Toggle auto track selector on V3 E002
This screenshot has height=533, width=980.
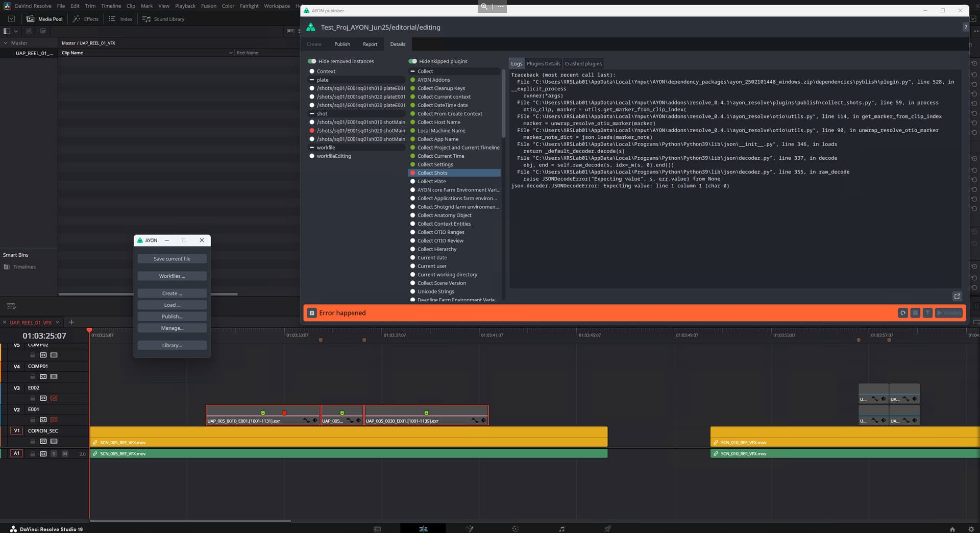[x=43, y=398]
